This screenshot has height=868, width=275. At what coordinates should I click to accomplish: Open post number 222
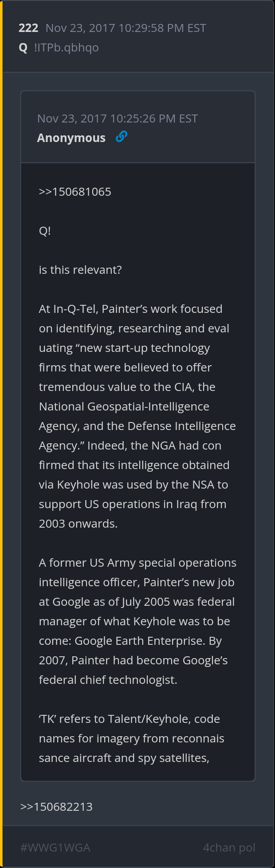28,28
